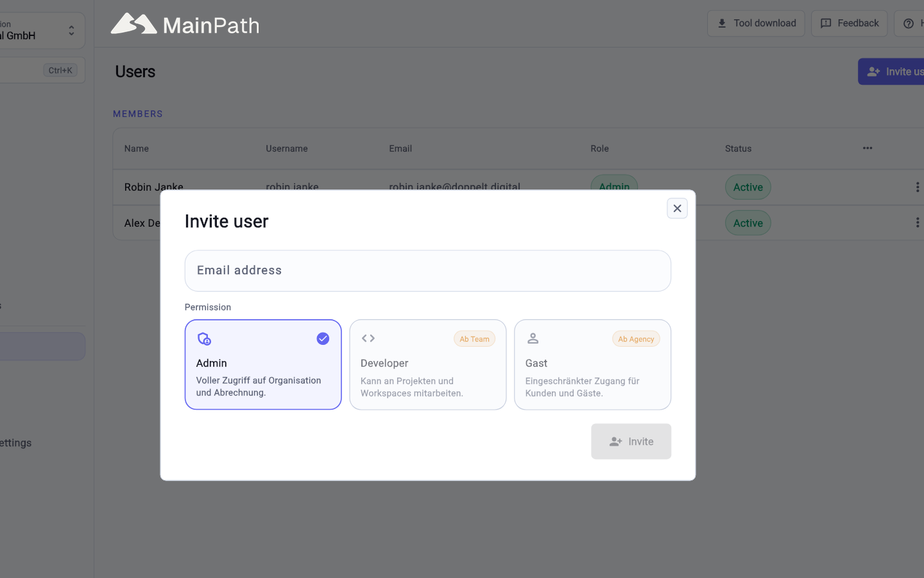
Task: Open row menu for Robin Janke
Action: [x=917, y=187]
